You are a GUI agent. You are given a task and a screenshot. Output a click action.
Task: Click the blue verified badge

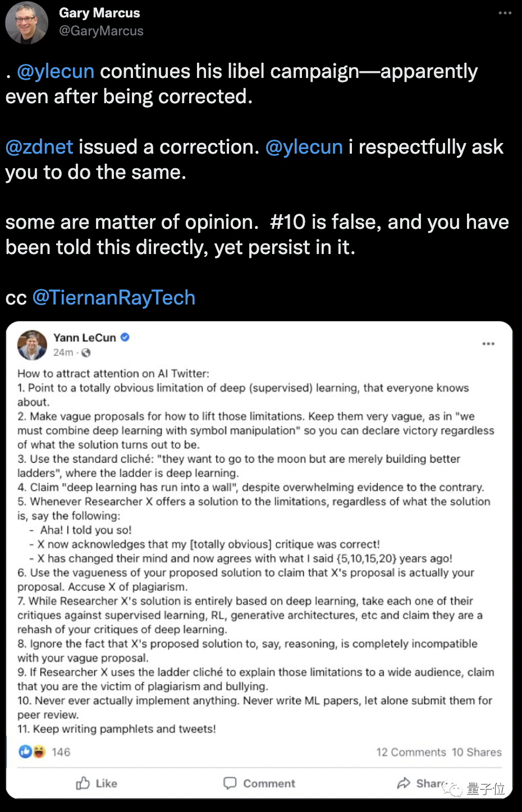[125, 337]
